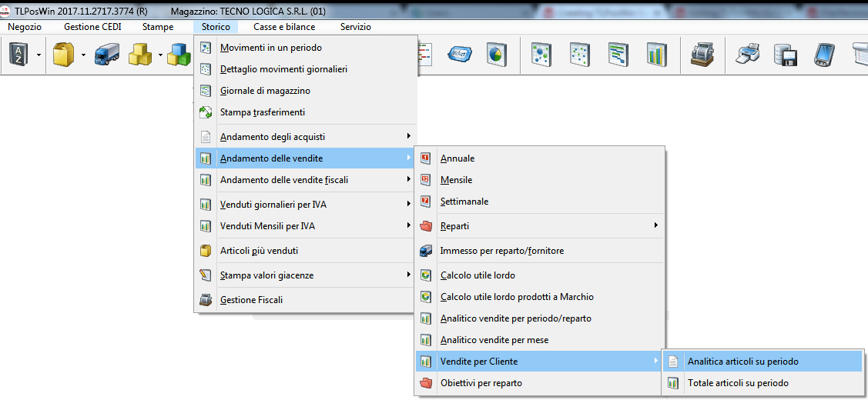Click the pie chart toolbar icon

pos(495,55)
